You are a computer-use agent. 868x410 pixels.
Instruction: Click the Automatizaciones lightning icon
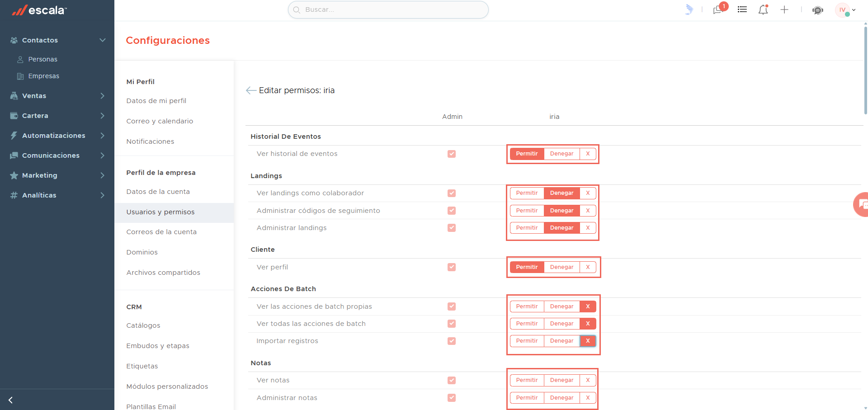click(14, 136)
